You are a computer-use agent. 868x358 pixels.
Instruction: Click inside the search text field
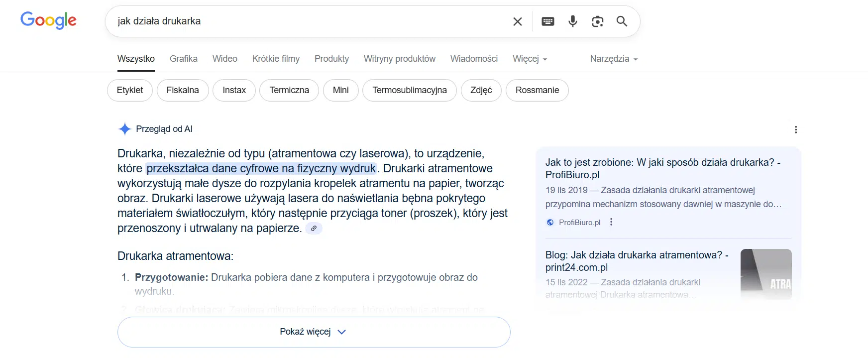point(309,21)
